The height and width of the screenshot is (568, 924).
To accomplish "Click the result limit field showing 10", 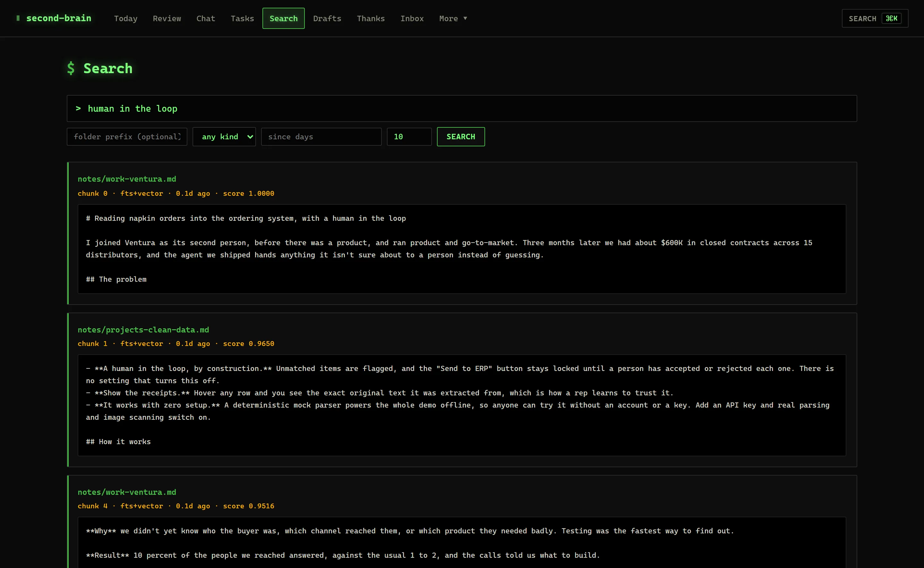I will [409, 137].
